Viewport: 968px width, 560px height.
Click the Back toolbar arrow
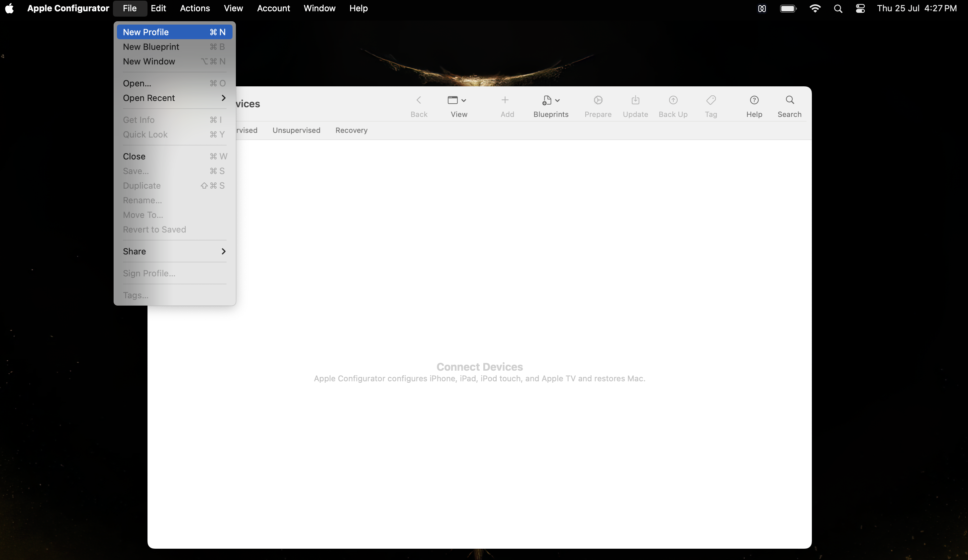pos(419,100)
